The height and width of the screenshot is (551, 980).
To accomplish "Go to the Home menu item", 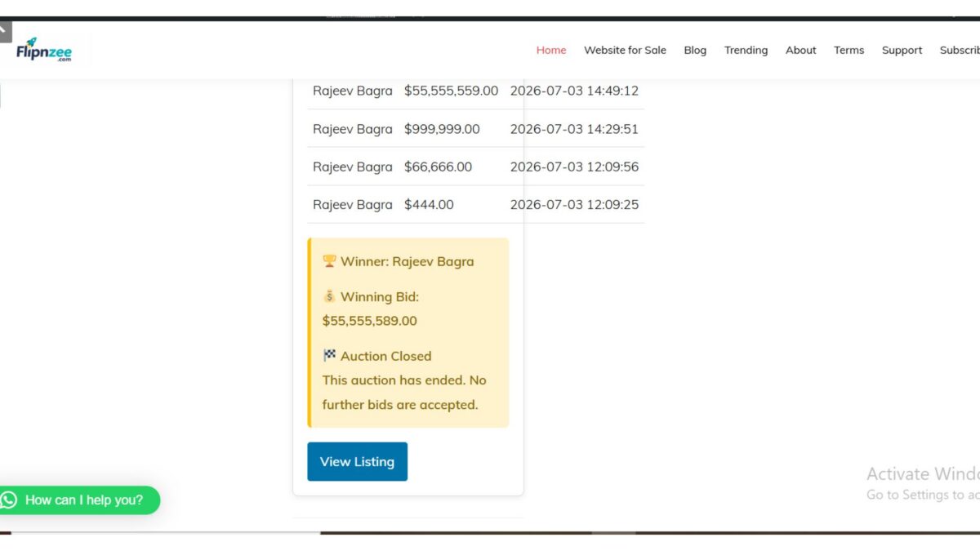I will [551, 50].
